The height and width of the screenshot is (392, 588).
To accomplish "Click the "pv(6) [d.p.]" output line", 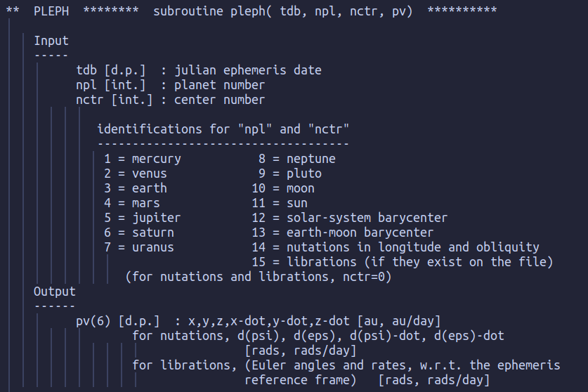I will point(258,321).
